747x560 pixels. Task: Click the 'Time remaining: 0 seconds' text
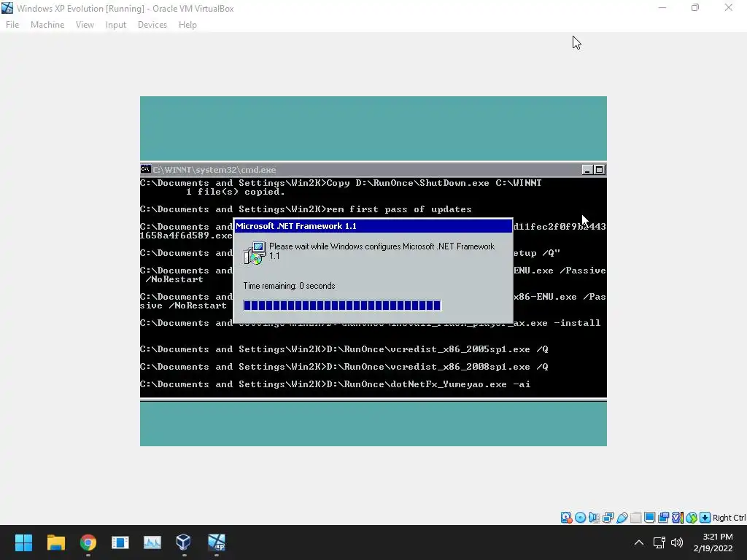pyautogui.click(x=289, y=286)
